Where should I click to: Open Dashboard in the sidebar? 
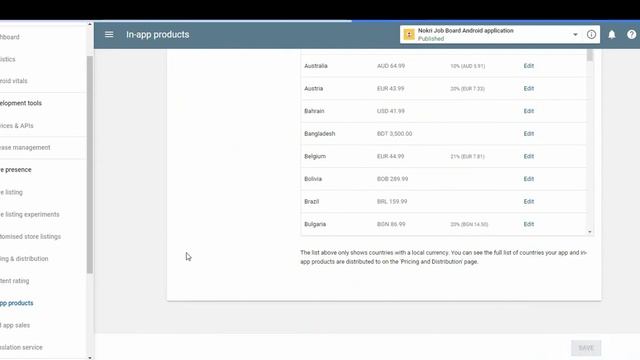coord(10,37)
